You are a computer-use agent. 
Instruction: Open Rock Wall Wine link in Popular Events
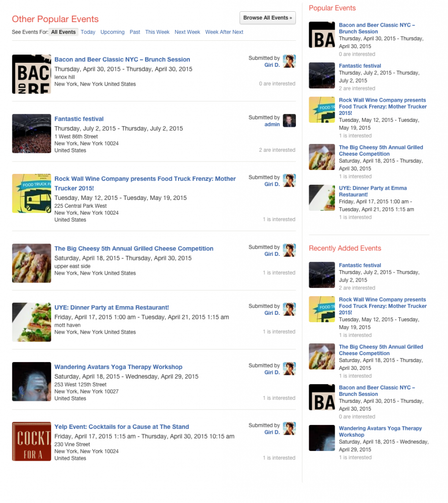(383, 107)
